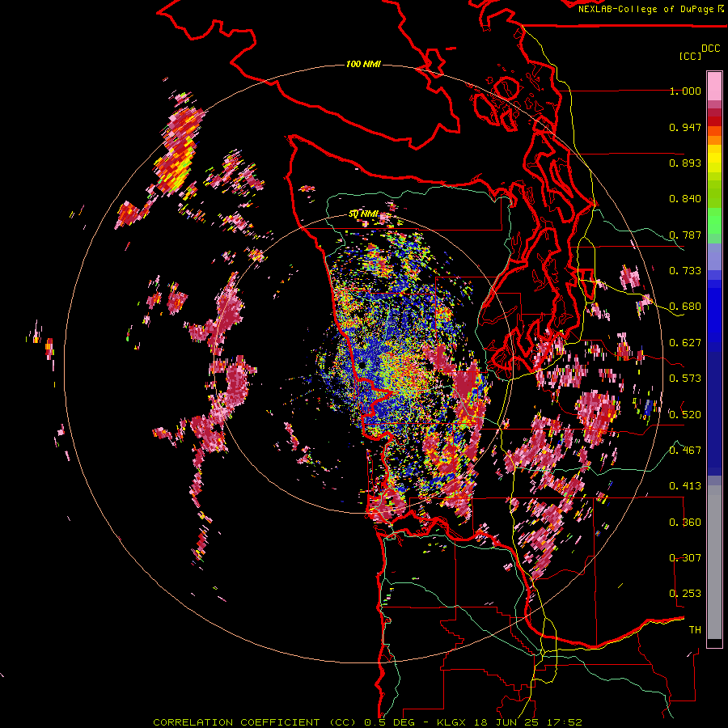
Task: Click the 100 NMI range ring label
Action: (363, 64)
